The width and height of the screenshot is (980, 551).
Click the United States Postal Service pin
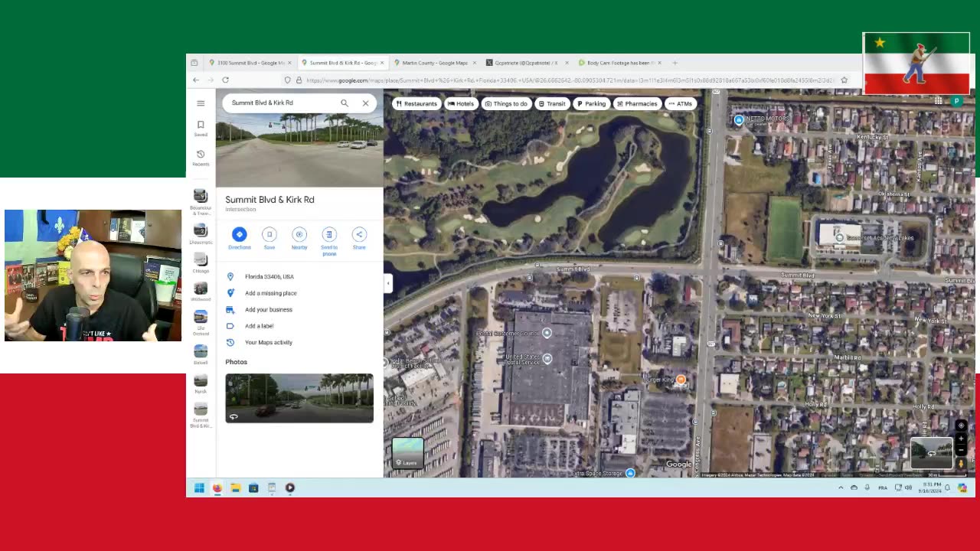click(x=547, y=359)
